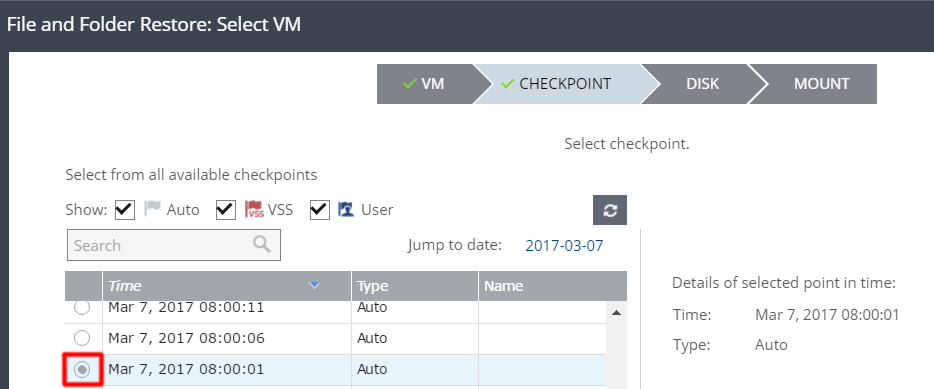Viewport: 934px width, 389px height.
Task: Click the User checkpoint icon
Action: (346, 209)
